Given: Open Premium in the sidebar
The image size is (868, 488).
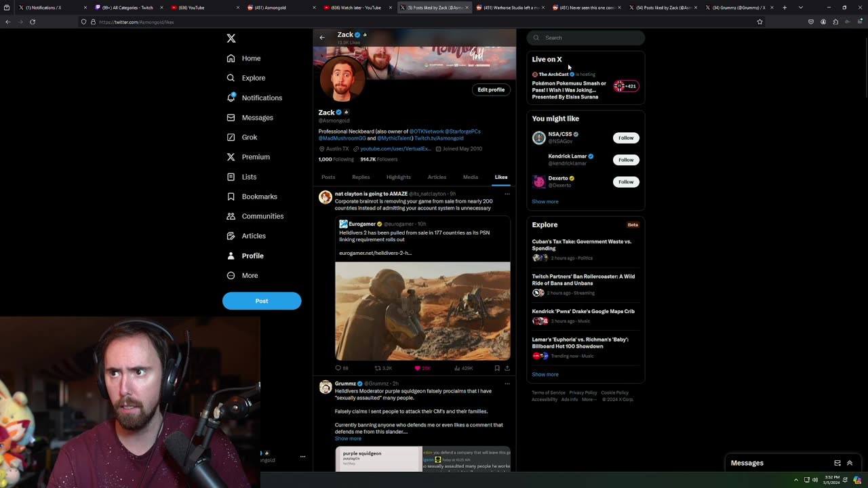Looking at the screenshot, I should (248, 157).
